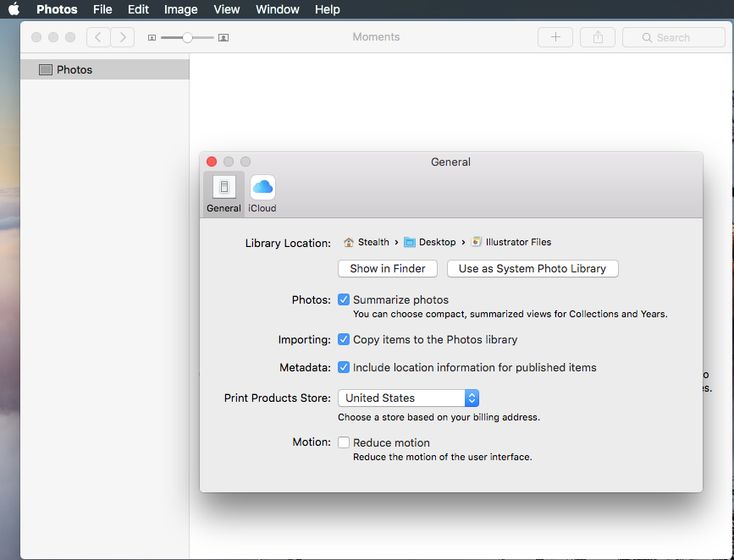Open the Apple menu
This screenshot has width=734, height=560.
(x=14, y=9)
